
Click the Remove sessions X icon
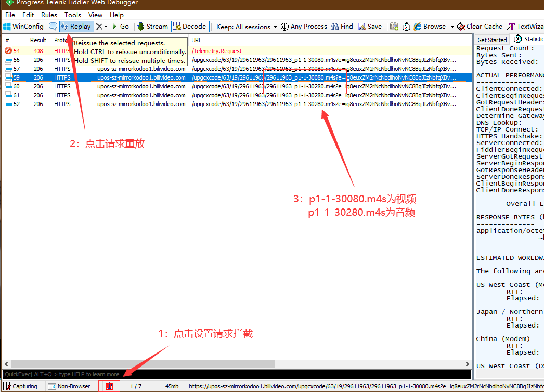click(x=99, y=27)
